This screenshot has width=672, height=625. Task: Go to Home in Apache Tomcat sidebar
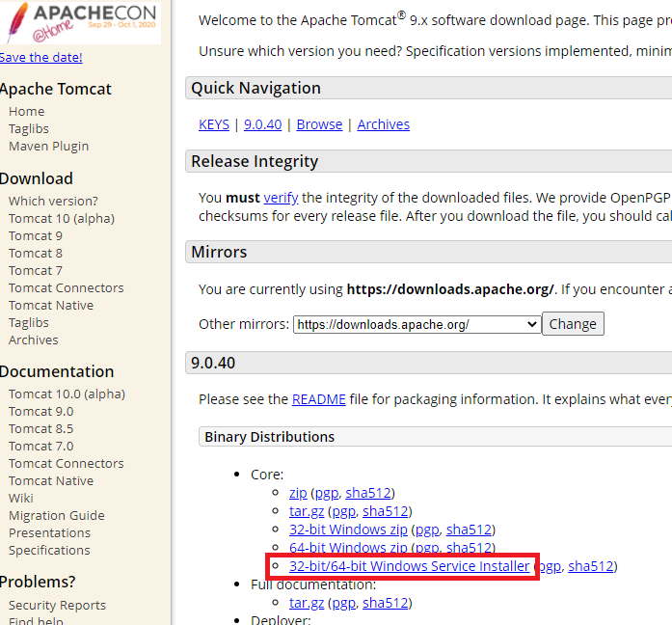click(27, 112)
